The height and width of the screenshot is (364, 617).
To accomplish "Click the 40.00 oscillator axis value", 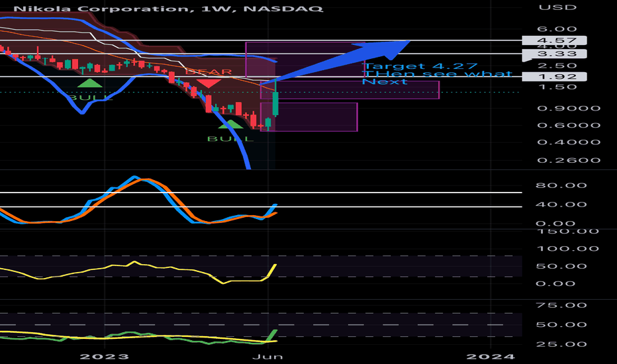I will (561, 205).
